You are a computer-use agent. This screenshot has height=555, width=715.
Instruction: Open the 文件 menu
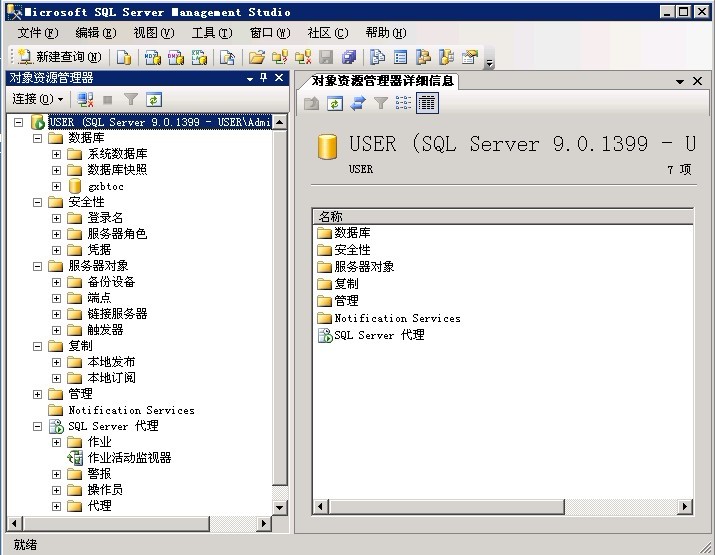pos(38,33)
